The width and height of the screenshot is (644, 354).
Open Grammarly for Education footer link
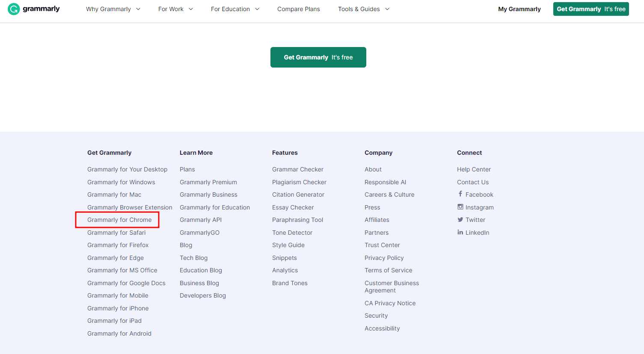pos(215,207)
